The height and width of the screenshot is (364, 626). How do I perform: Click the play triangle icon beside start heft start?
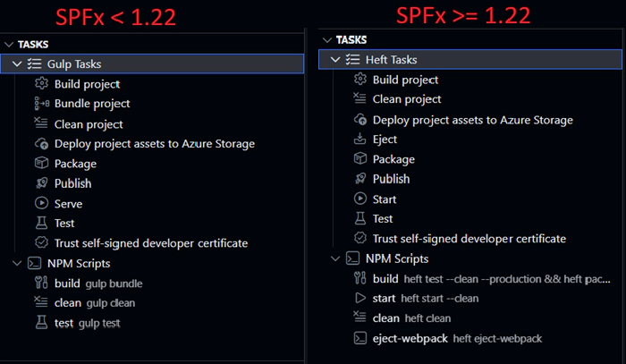click(x=360, y=298)
